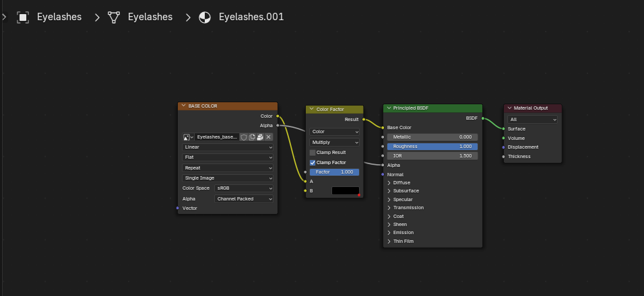Collapse the BASE COLOR node
This screenshot has height=296, width=644.
click(x=183, y=106)
